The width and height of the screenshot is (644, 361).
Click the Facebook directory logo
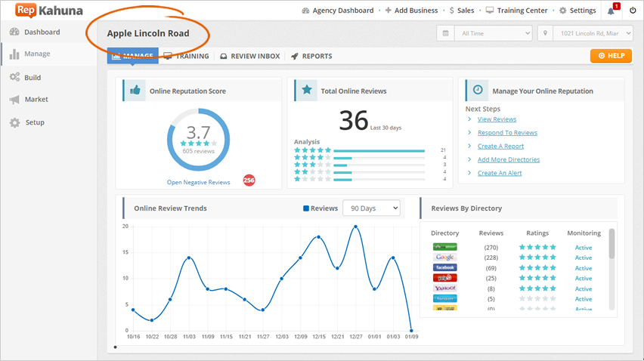coord(444,267)
